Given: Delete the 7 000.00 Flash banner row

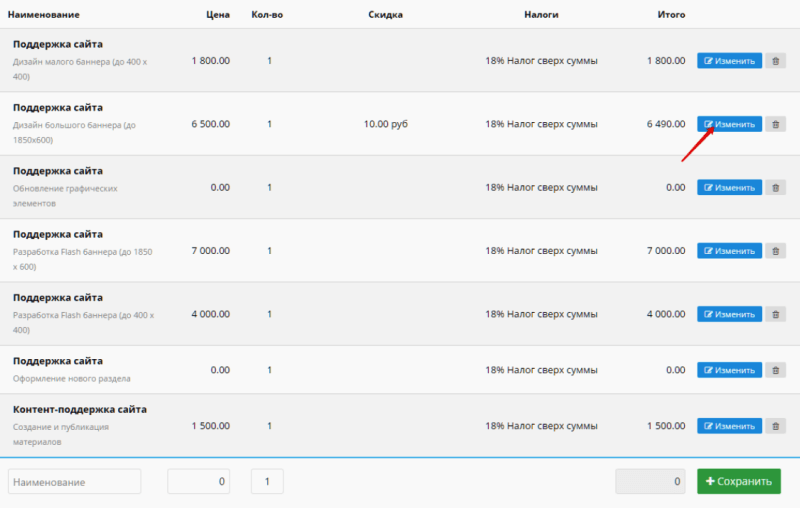Looking at the screenshot, I should pyautogui.click(x=775, y=251).
